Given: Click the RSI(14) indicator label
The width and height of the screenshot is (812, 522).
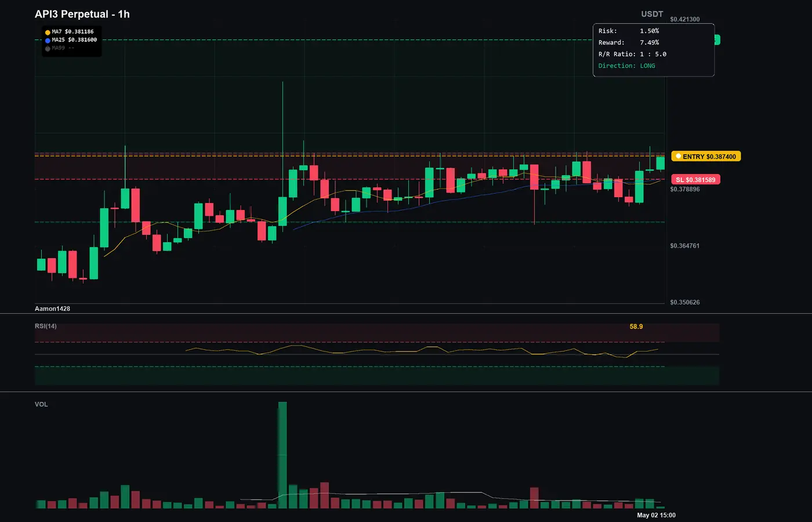Looking at the screenshot, I should click(x=46, y=326).
